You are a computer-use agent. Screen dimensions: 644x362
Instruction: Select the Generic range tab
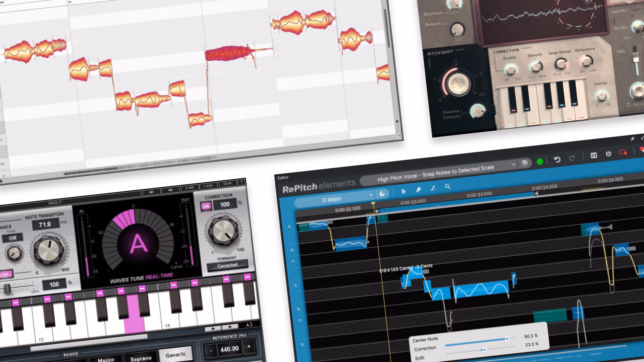[175, 355]
